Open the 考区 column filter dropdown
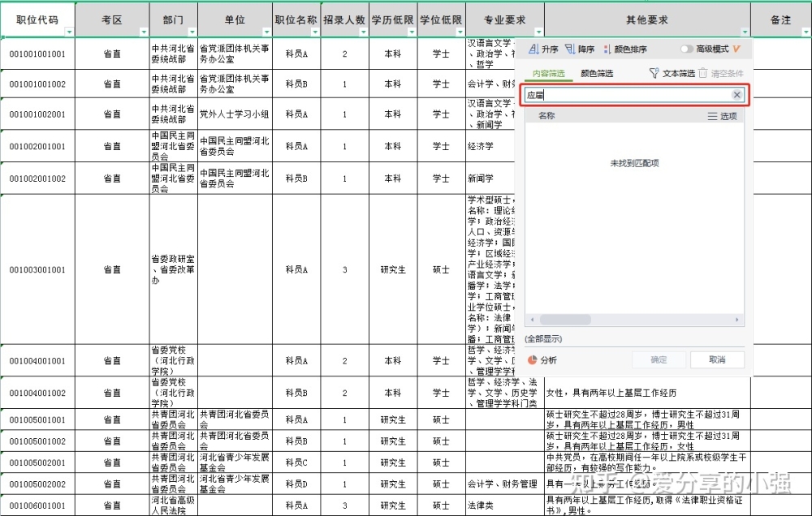 pos(144,32)
